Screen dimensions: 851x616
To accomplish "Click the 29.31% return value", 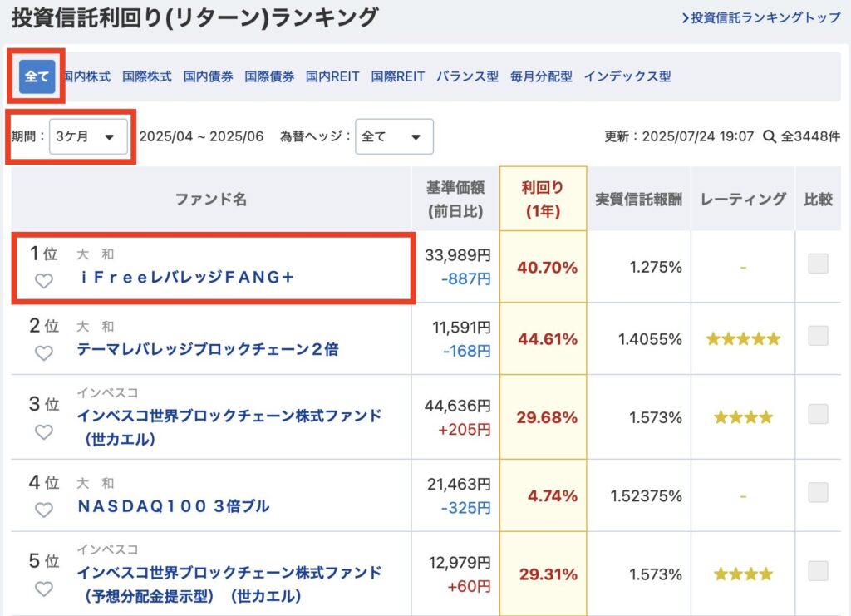I will point(548,574).
